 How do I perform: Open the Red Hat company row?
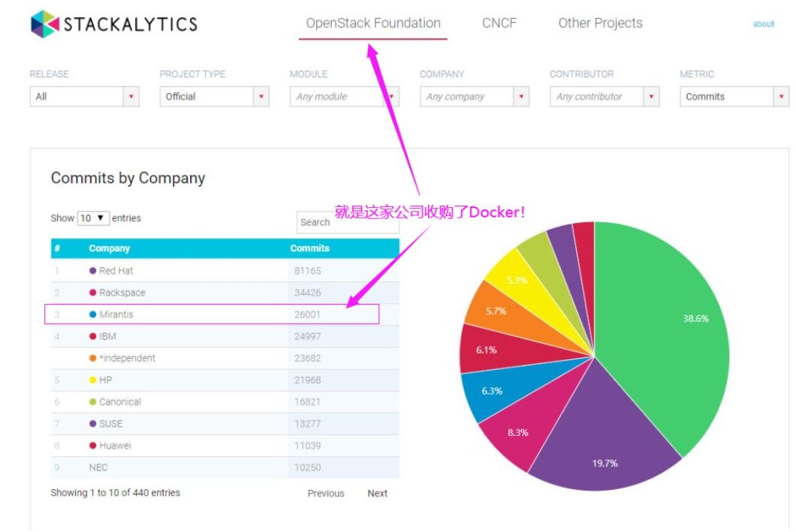[225, 271]
